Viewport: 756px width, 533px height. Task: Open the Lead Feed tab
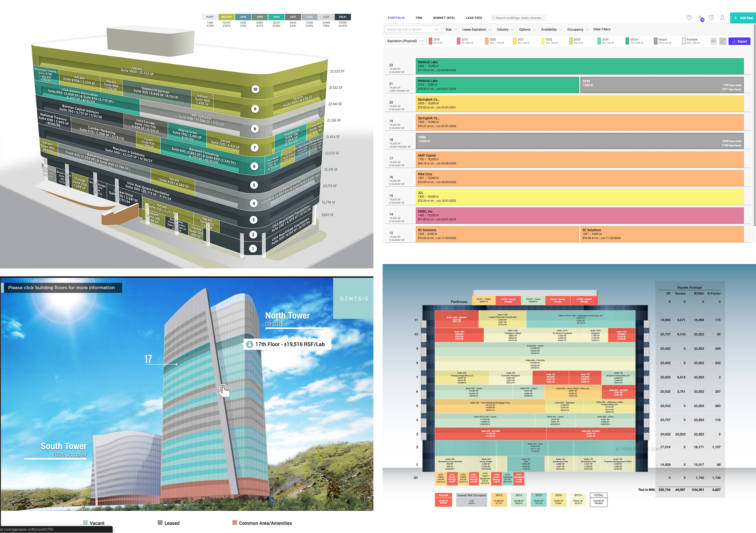pos(474,18)
